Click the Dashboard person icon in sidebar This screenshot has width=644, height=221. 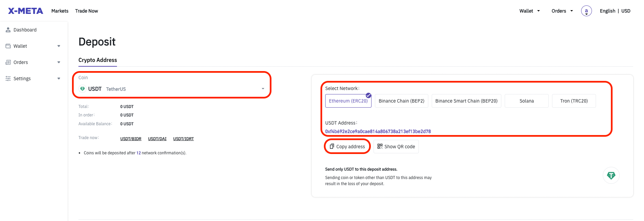[8, 30]
